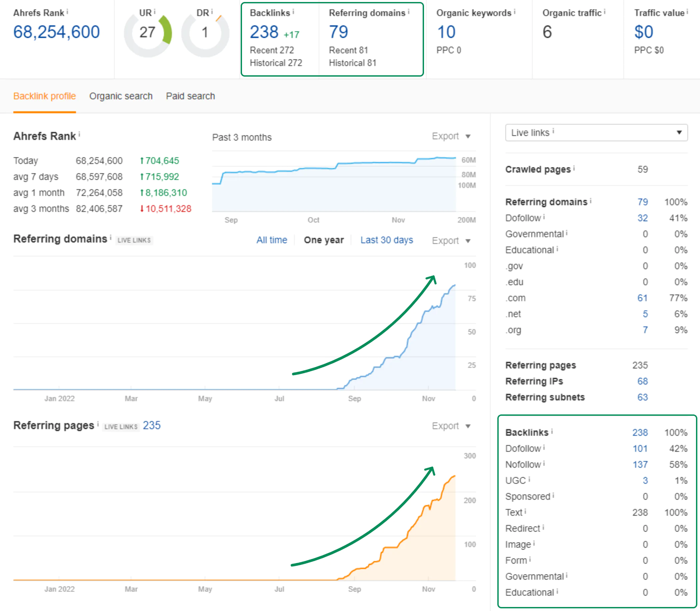Click info icon beside Sponsored
Image resolution: width=700 pixels, height=611 pixels.
pos(553,495)
